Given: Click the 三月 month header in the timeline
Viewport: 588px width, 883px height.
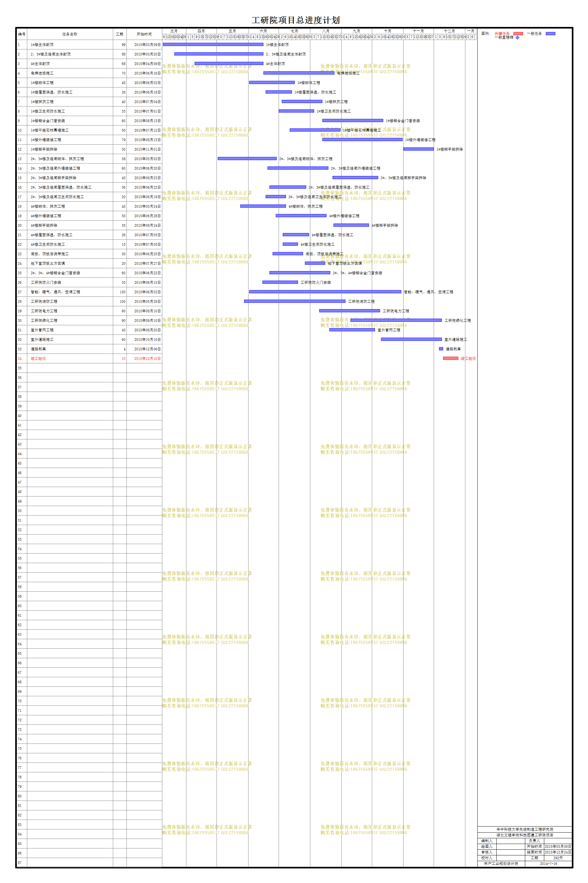Looking at the screenshot, I should (x=174, y=31).
